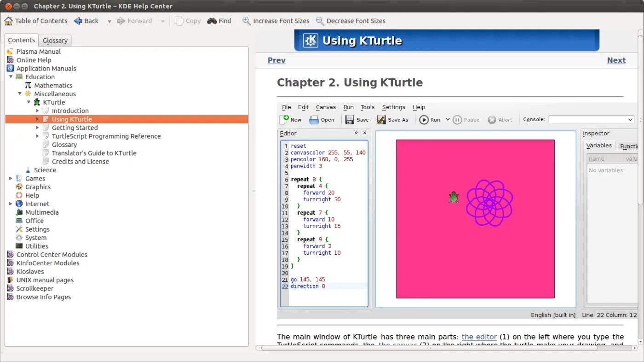Screen dimensions: 644x362
Task: Click the KDE logo in page header
Action: (x=310, y=41)
